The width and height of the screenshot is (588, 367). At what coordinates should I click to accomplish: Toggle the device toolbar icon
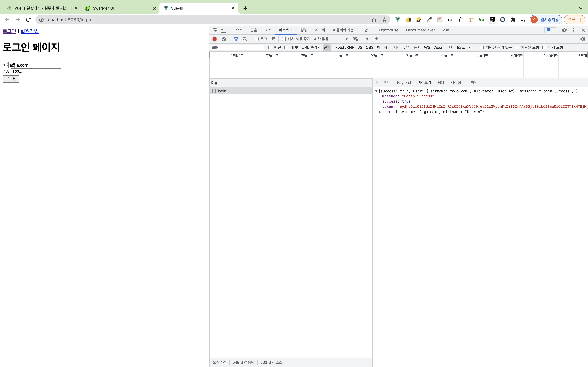[224, 30]
